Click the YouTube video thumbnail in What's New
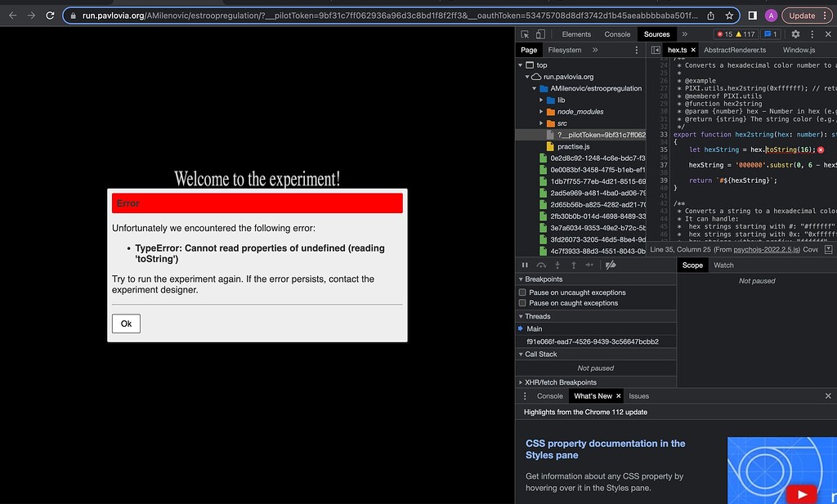The width and height of the screenshot is (837, 504). click(x=782, y=471)
